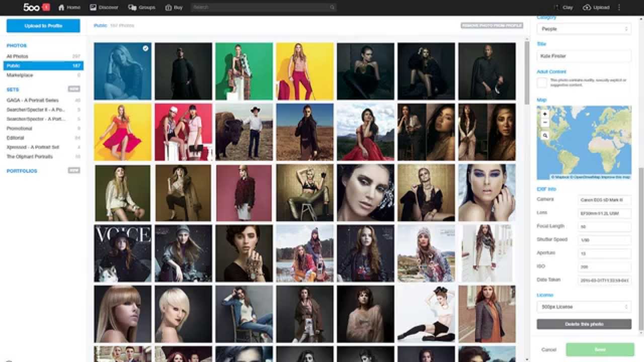Zoom out on the map
Screen dimensions: 644x362
tap(545, 122)
